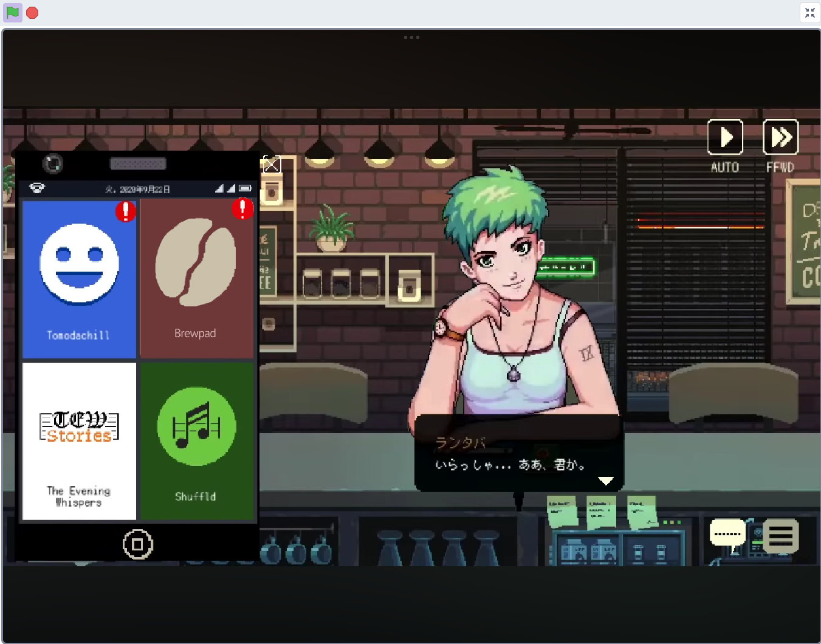
Task: Click the Brewpad red alert badge
Action: [x=242, y=208]
